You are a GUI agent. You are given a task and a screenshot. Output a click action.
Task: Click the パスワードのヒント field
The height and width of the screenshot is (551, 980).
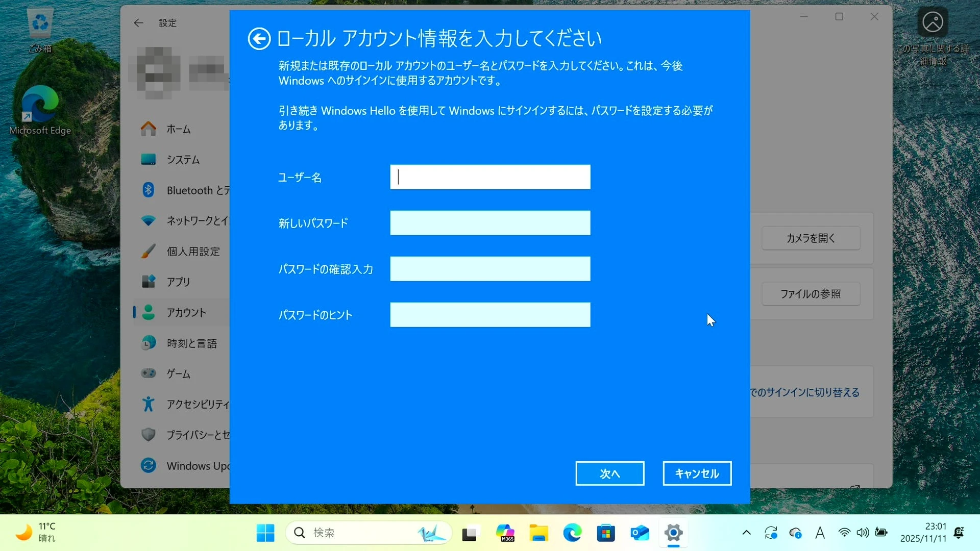coord(490,315)
